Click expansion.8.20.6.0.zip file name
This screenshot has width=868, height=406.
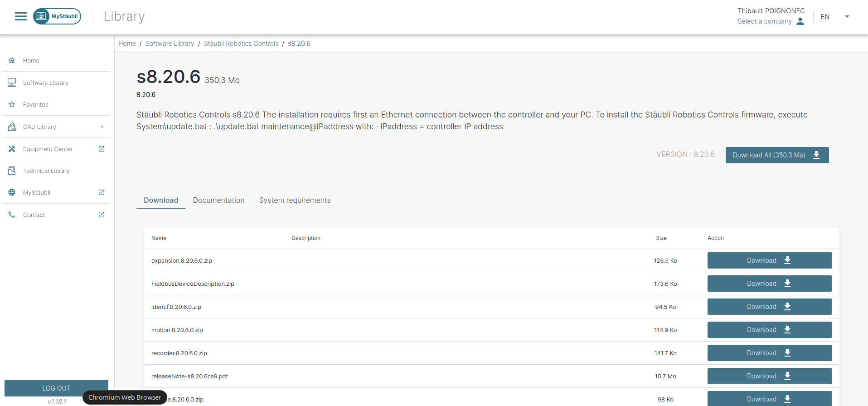[182, 261]
